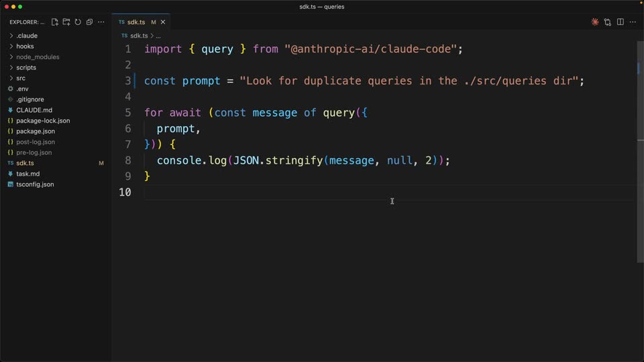The image size is (644, 362).
Task: Click line number 1 in gutter
Action: coord(128,49)
